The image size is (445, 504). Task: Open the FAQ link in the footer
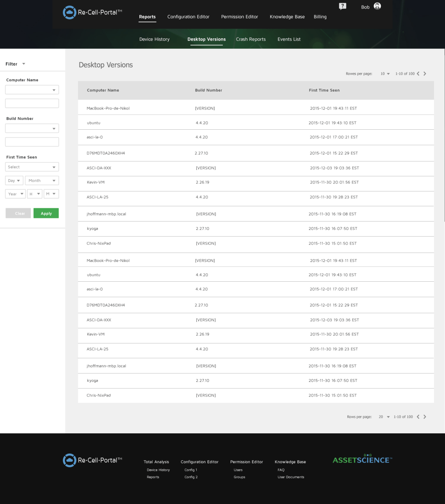pos(281,470)
